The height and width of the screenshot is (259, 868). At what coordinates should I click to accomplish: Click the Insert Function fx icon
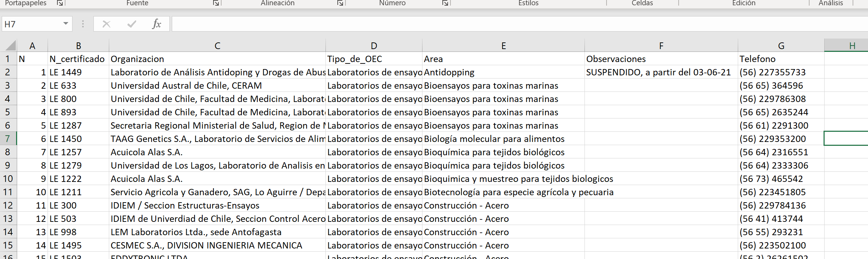pos(156,24)
